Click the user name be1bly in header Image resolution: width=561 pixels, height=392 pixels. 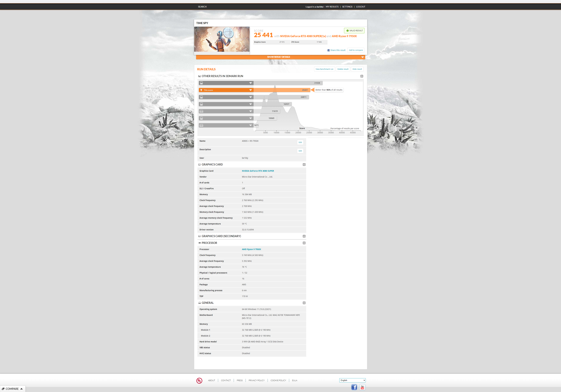[x=320, y=7]
